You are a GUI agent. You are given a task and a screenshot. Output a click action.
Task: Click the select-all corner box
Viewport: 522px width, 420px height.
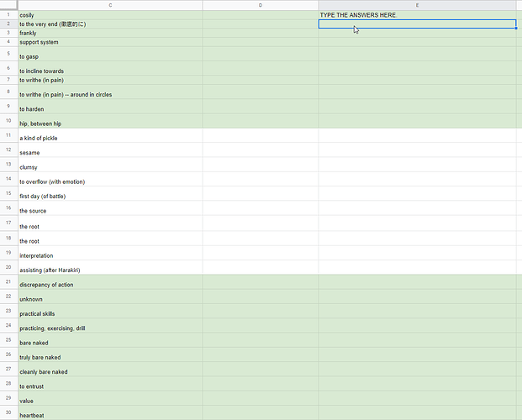[x=8, y=5]
